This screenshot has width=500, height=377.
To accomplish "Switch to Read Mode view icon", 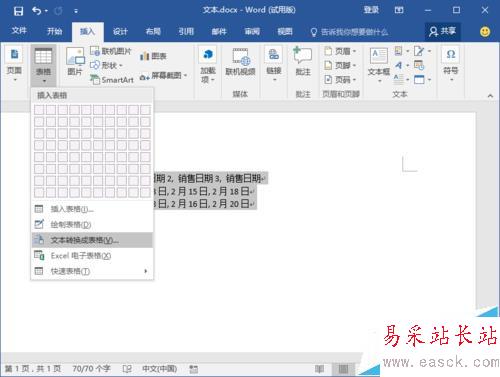I will 319,369.
